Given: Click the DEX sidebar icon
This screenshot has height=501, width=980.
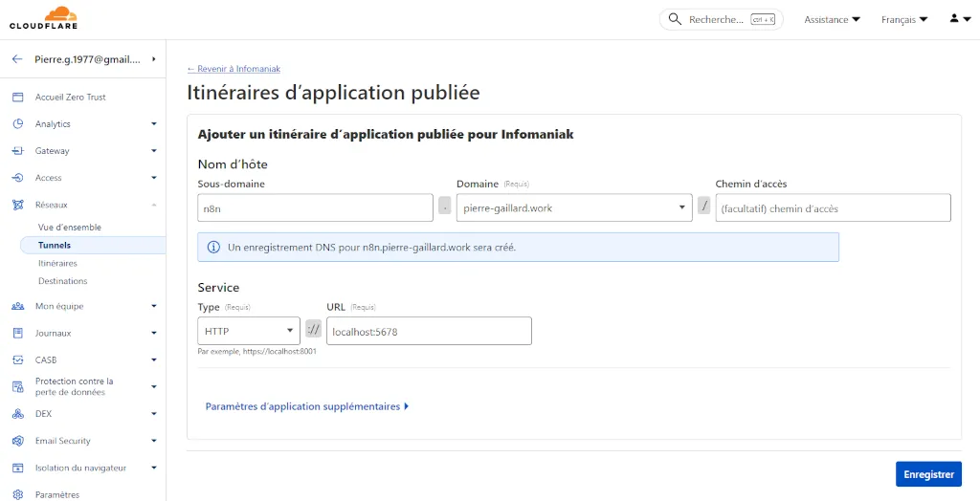Looking at the screenshot, I should click(x=18, y=414).
